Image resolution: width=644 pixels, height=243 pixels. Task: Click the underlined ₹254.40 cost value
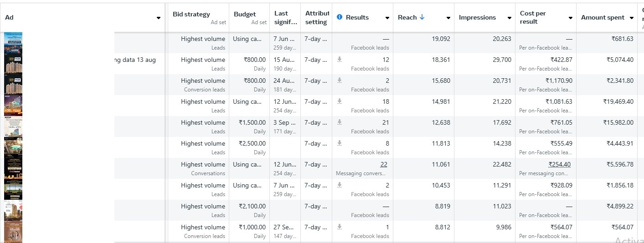559,164
